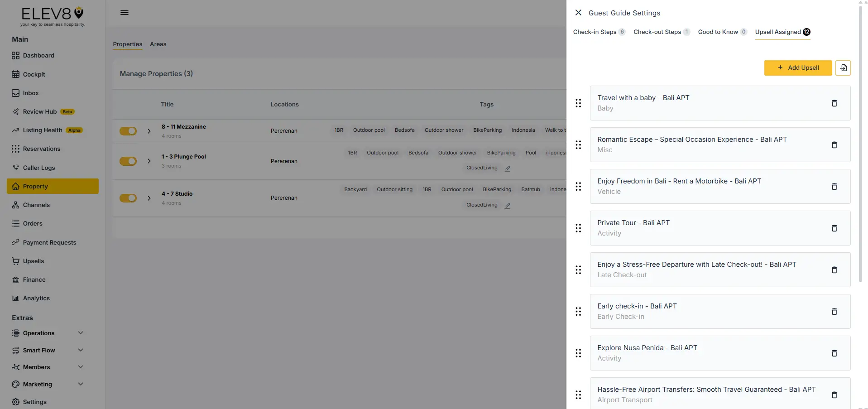Delete the Explore Nusa Penida upsell
The height and width of the screenshot is (409, 868).
click(x=834, y=353)
